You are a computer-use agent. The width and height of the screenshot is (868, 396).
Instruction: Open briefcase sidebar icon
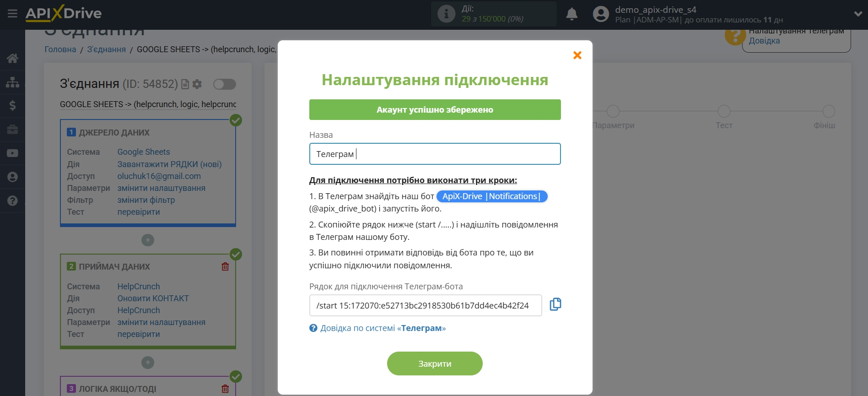tap(12, 130)
